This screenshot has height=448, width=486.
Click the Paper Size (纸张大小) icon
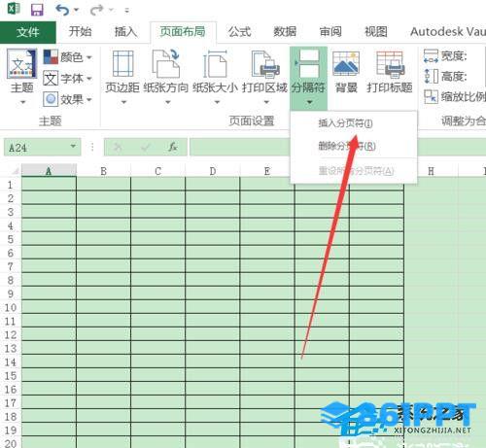(215, 64)
